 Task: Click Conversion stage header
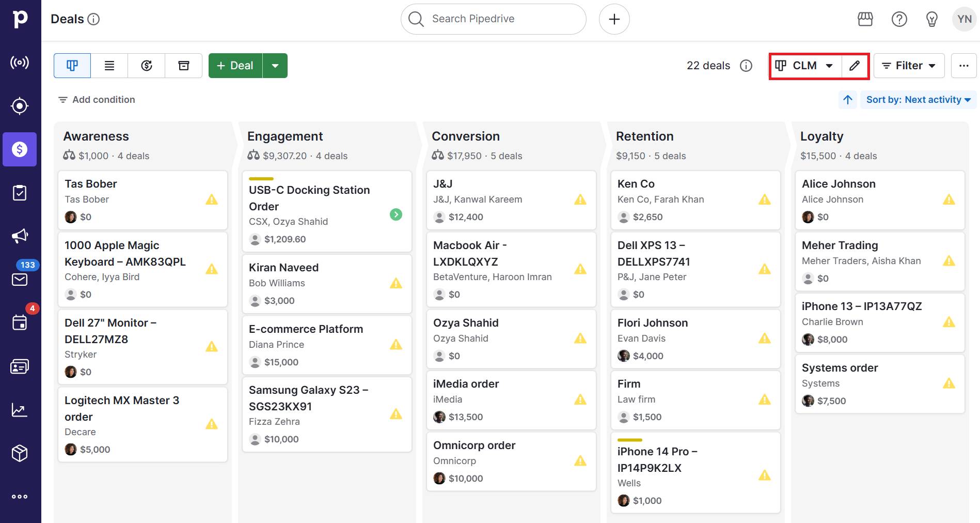(x=466, y=136)
